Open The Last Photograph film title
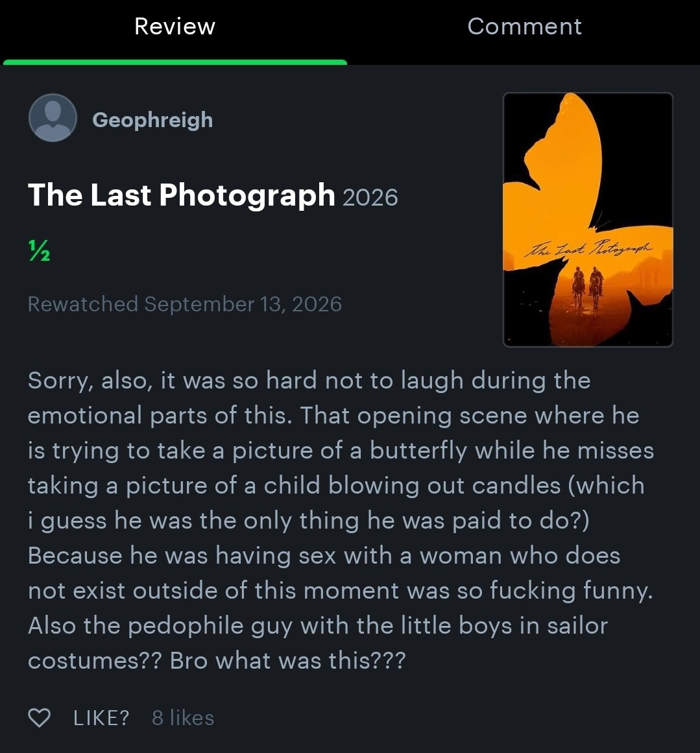700x753 pixels. pos(181,195)
